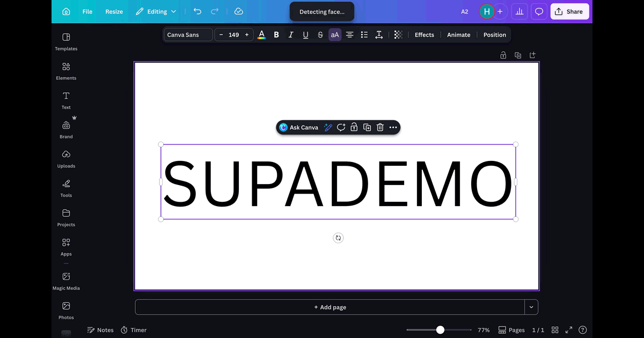Delete the selected text element
This screenshot has height=338, width=644.
(x=380, y=128)
